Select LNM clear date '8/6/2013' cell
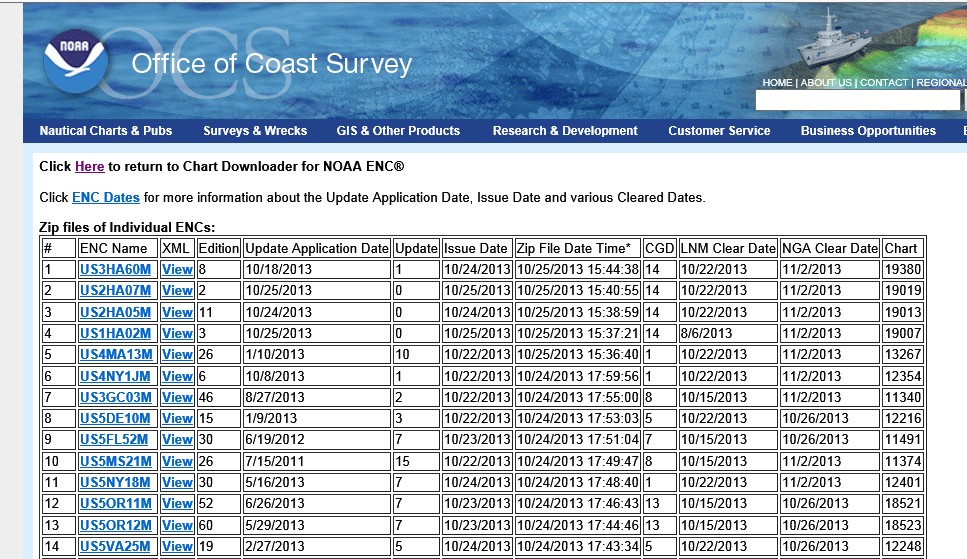The height and width of the screenshot is (559, 967). click(728, 333)
